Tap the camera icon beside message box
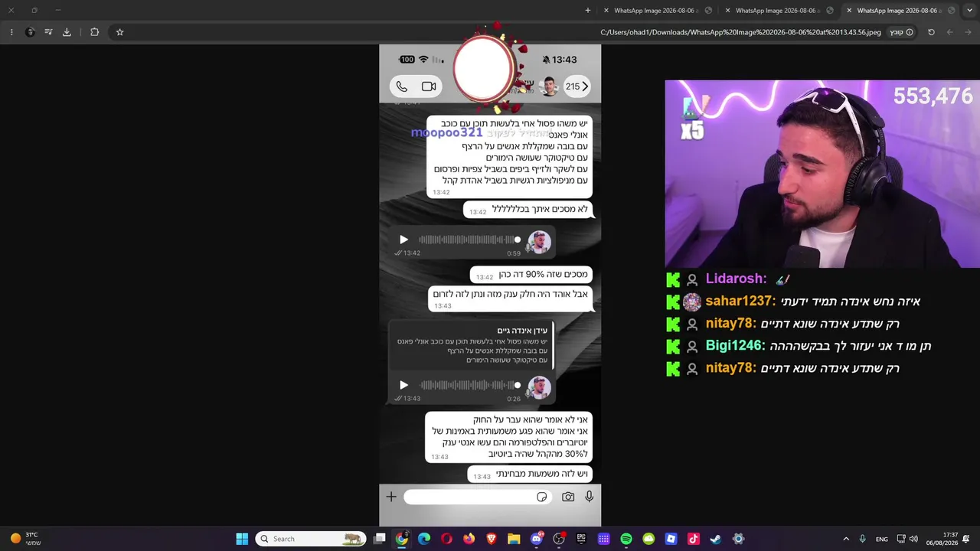Image resolution: width=980 pixels, height=551 pixels. coord(568,497)
